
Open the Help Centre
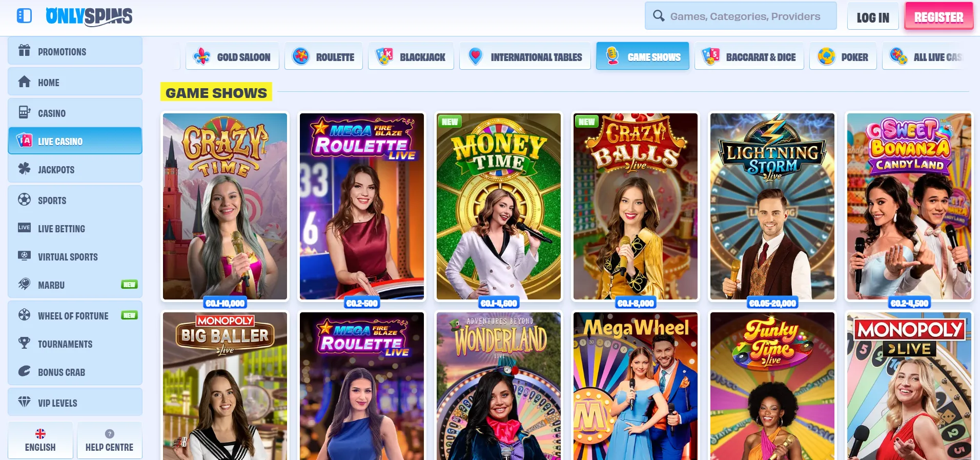(109, 441)
